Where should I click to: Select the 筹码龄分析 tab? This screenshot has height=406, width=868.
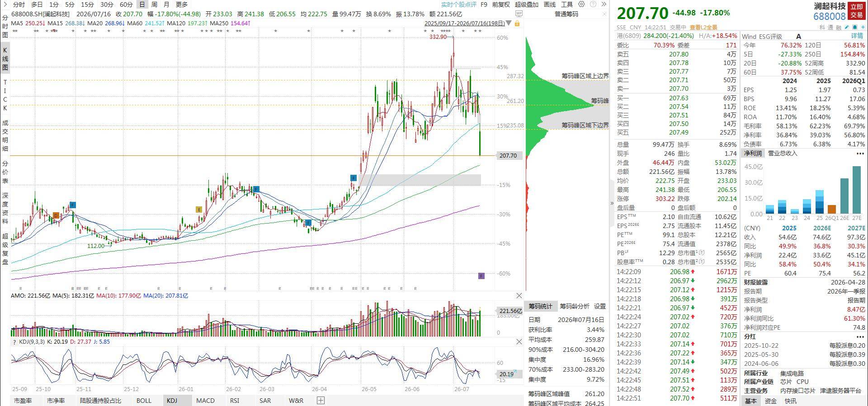click(574, 306)
